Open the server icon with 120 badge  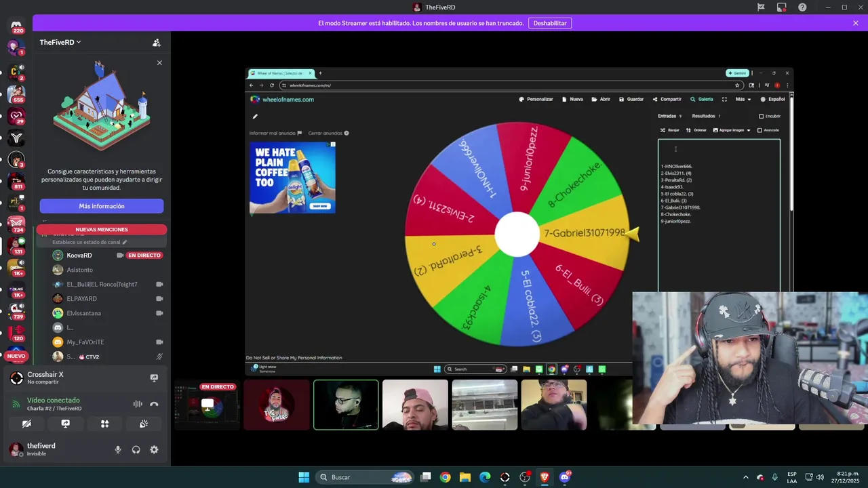(16, 331)
